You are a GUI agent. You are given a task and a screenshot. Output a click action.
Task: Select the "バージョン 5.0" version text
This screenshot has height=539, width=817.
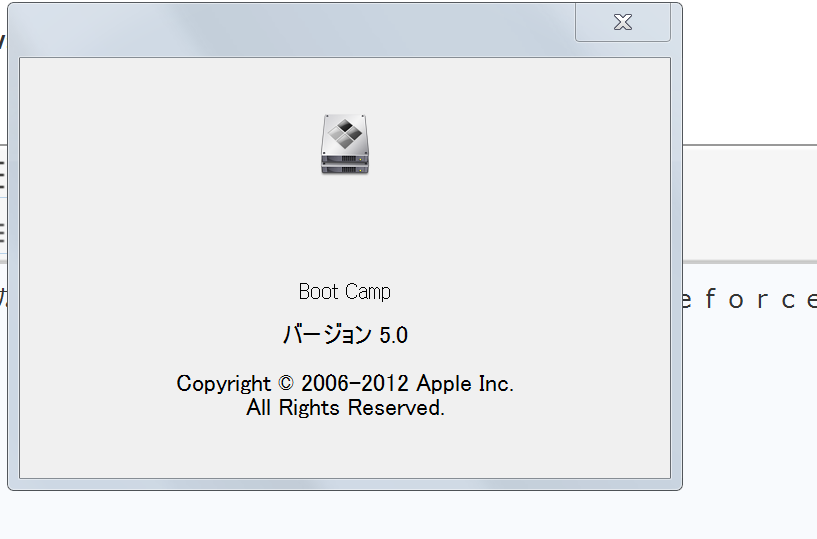[345, 335]
